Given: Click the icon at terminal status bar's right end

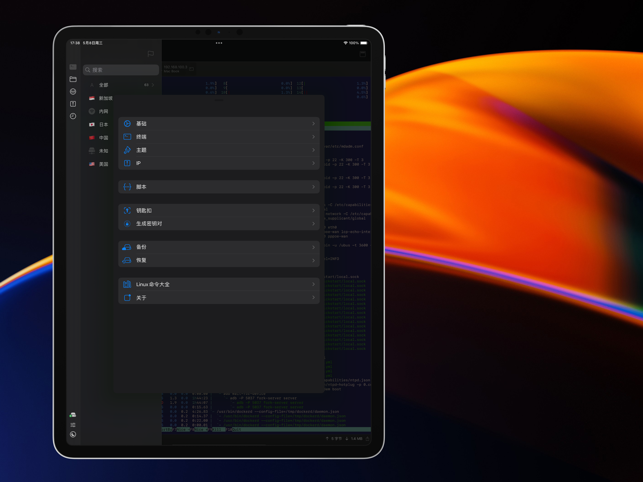Looking at the screenshot, I should [367, 439].
